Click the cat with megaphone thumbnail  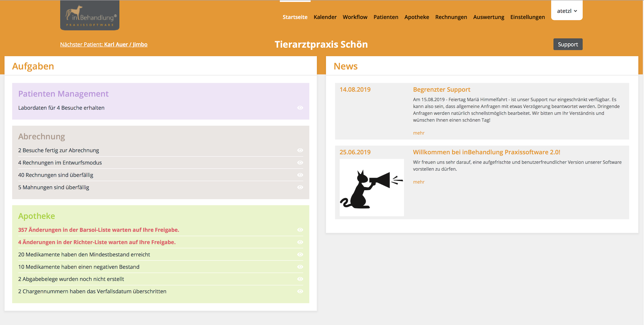coord(372,188)
